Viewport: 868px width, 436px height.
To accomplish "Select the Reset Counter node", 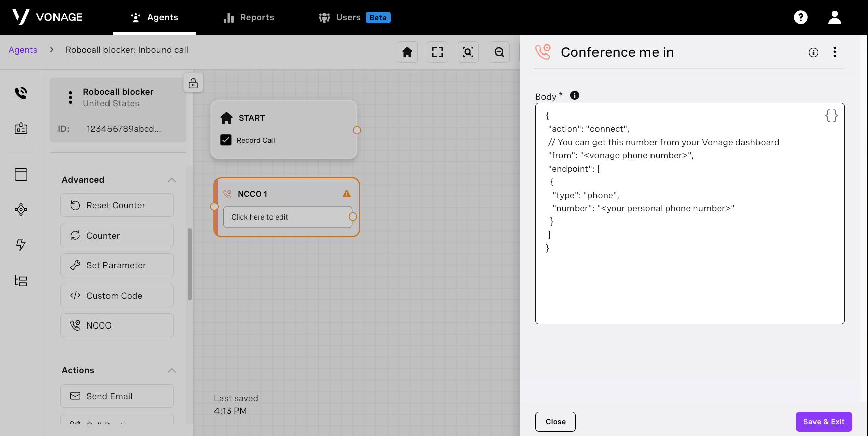I will [117, 205].
